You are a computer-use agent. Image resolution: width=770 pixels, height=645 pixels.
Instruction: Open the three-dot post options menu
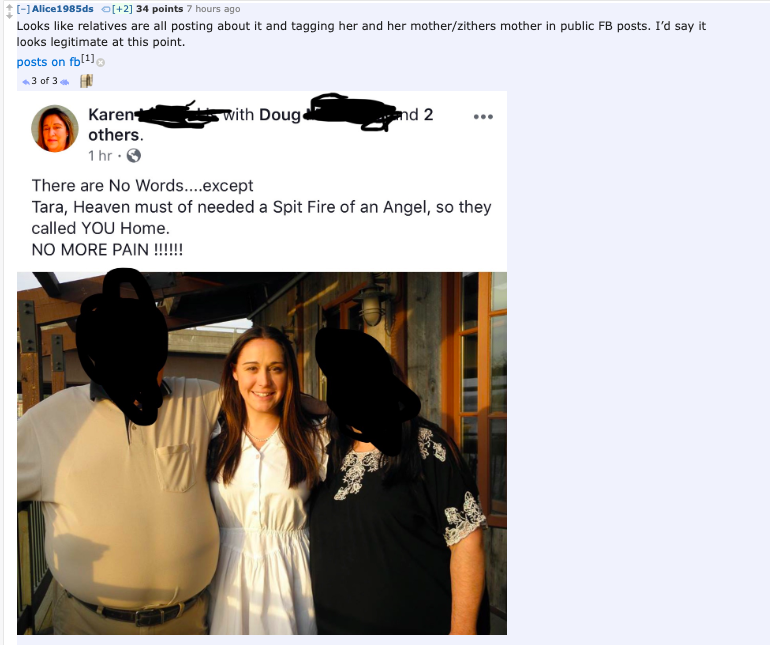483,117
